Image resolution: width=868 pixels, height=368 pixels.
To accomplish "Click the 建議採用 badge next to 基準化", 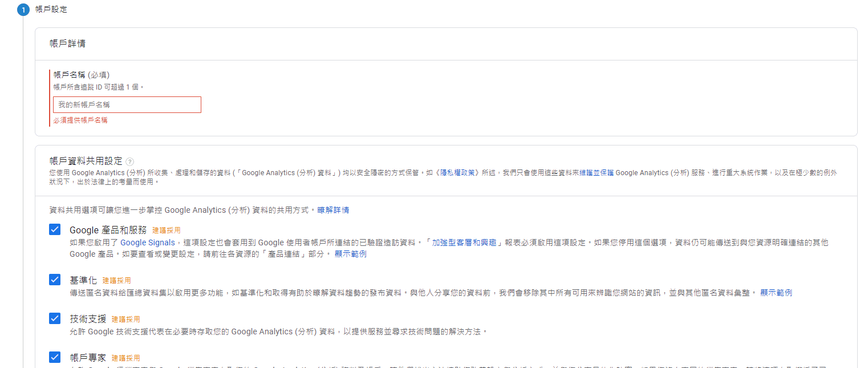I will click(116, 280).
